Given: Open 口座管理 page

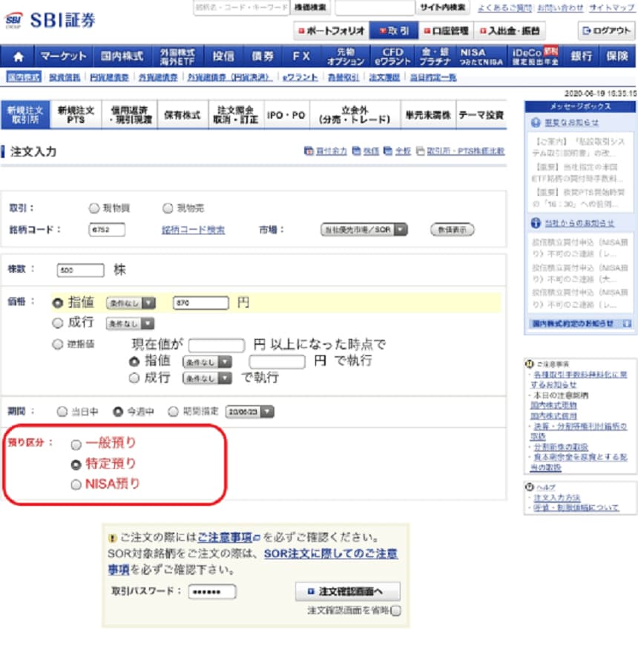Looking at the screenshot, I should click(446, 31).
